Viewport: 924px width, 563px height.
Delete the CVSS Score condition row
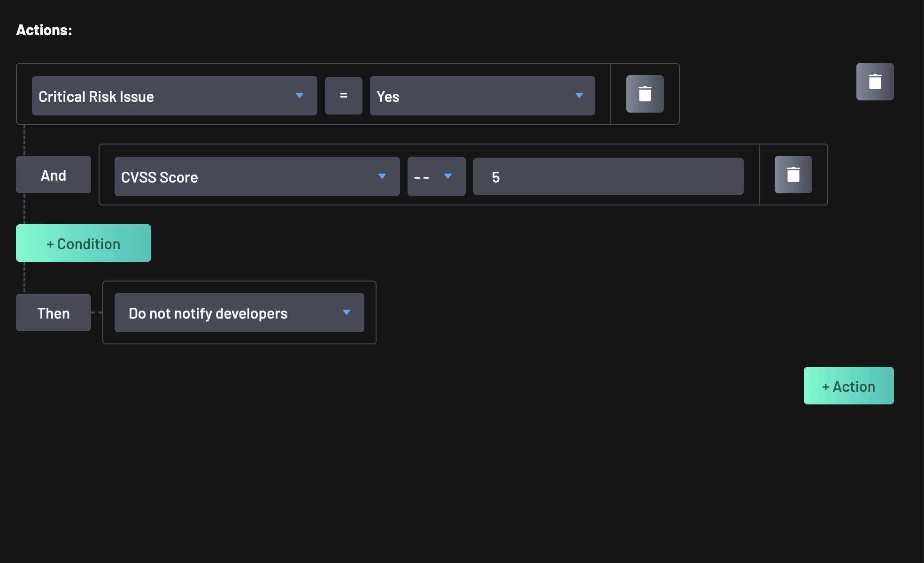pos(793,175)
